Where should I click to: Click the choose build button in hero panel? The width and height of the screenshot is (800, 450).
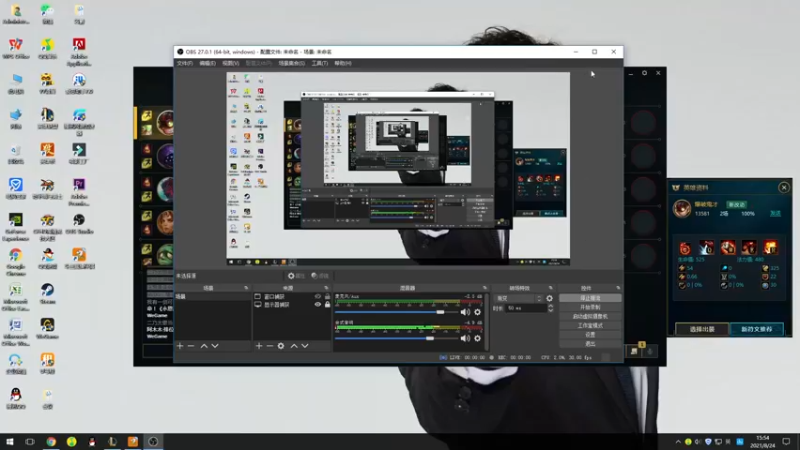coord(702,329)
